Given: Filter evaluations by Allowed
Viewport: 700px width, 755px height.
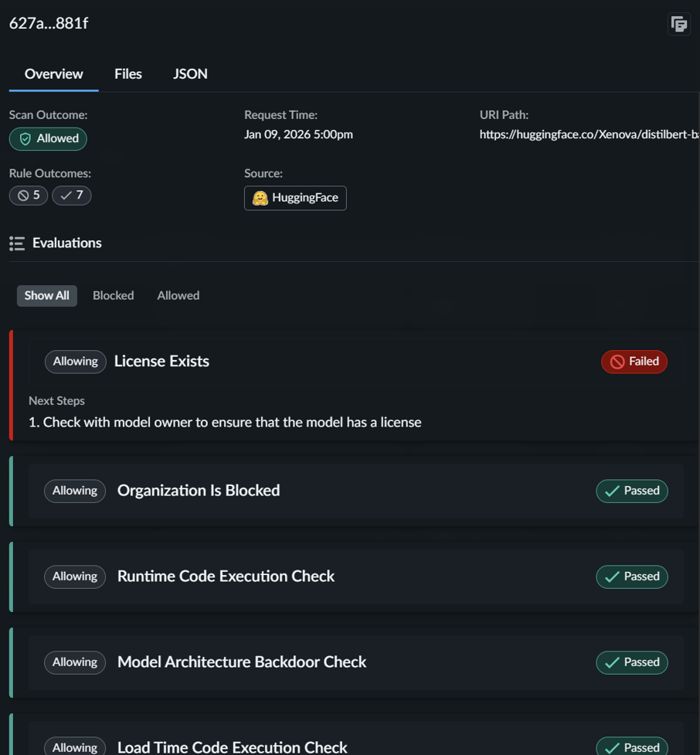Looking at the screenshot, I should coord(178,296).
